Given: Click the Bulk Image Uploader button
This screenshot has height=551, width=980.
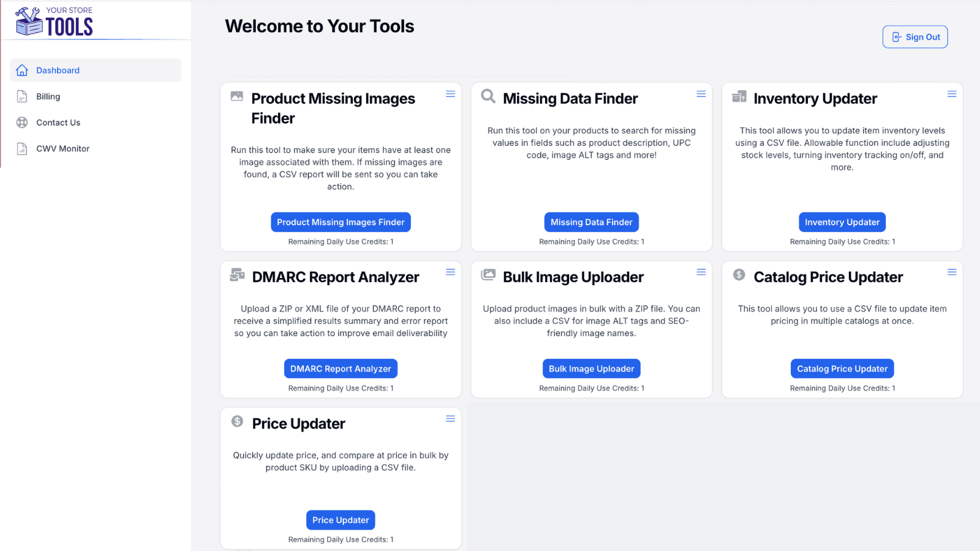Looking at the screenshot, I should pyautogui.click(x=590, y=368).
